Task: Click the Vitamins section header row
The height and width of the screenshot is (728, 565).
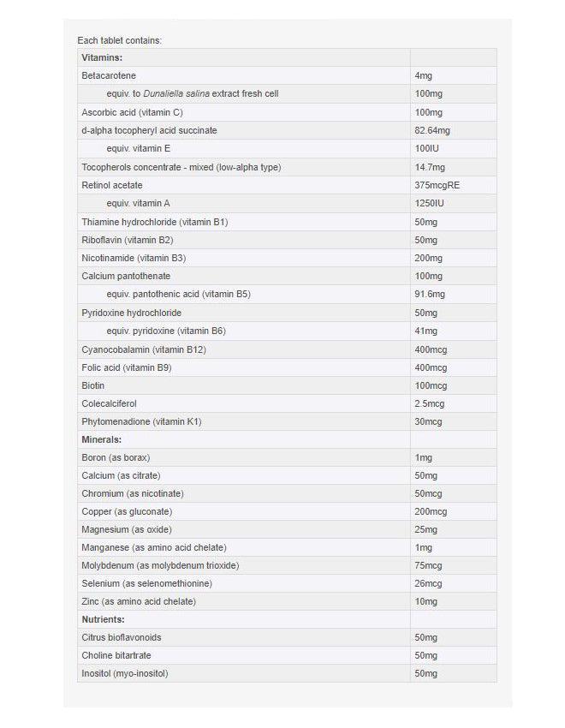Action: point(102,57)
